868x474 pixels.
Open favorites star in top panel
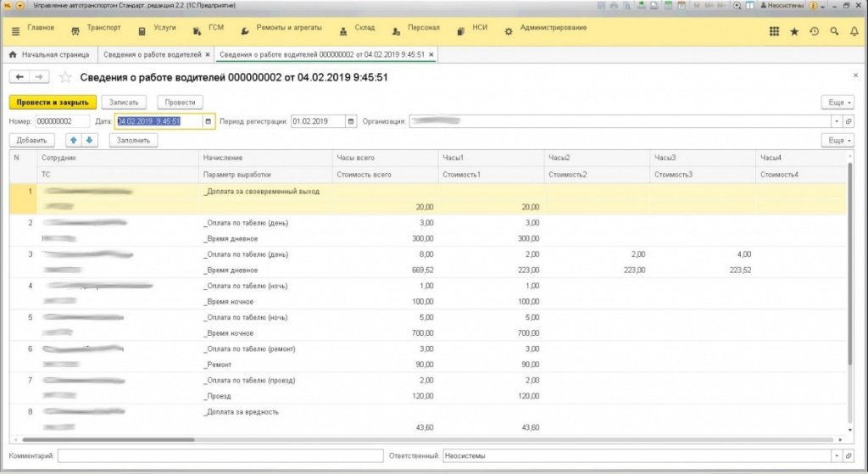coord(793,31)
